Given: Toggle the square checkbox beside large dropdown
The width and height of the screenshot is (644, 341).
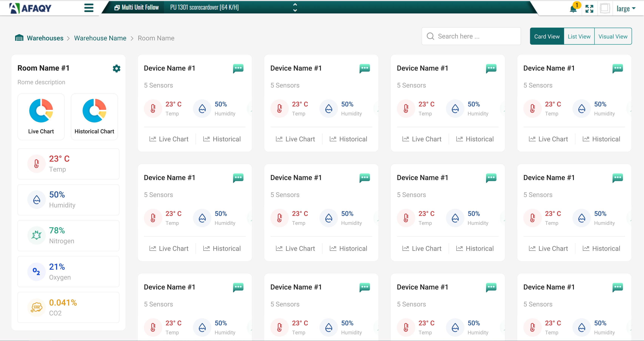Looking at the screenshot, I should pyautogui.click(x=605, y=8).
